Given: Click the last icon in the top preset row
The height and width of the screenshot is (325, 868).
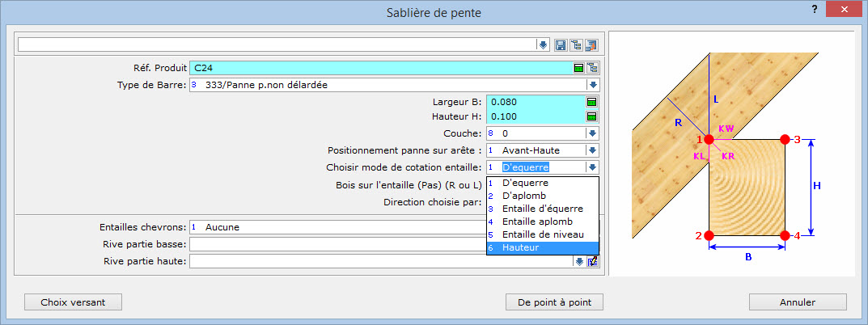Looking at the screenshot, I should pos(591,44).
